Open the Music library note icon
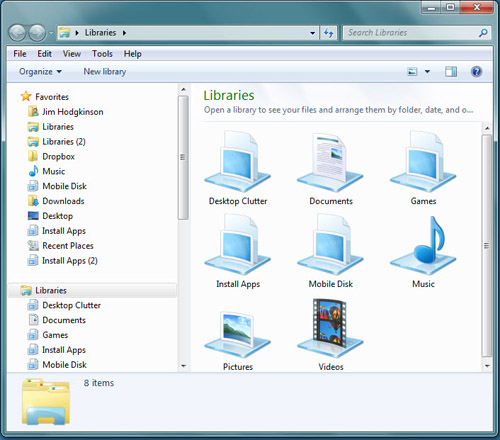500x440 pixels. tap(423, 245)
